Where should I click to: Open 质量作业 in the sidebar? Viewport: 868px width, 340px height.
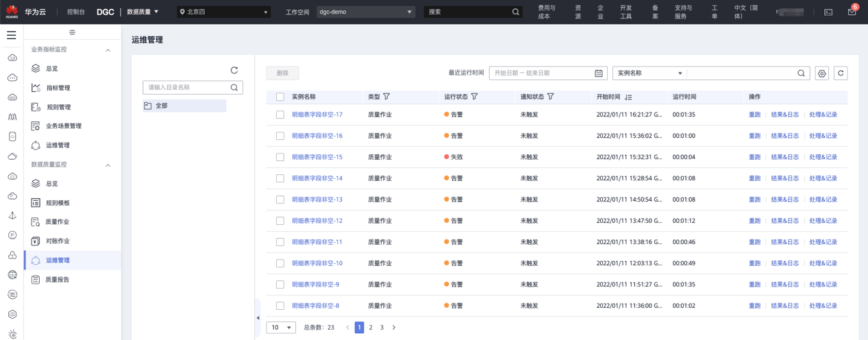coord(58,222)
